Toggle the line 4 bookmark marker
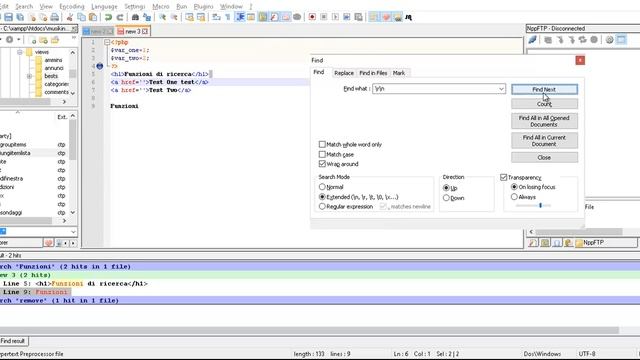 point(100,66)
